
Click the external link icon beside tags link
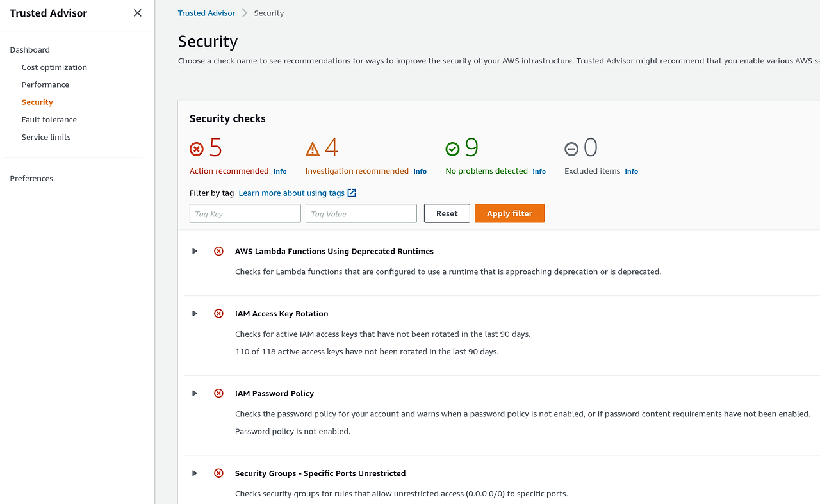point(352,193)
